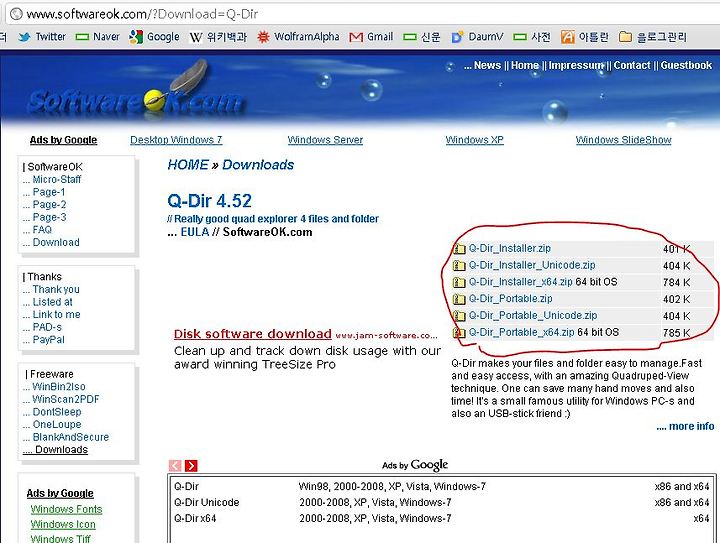This screenshot has height=543, width=720.
Task: Click the zip icon beside Q-Dir_Portable_Unicode.zip
Action: pyautogui.click(x=459, y=316)
